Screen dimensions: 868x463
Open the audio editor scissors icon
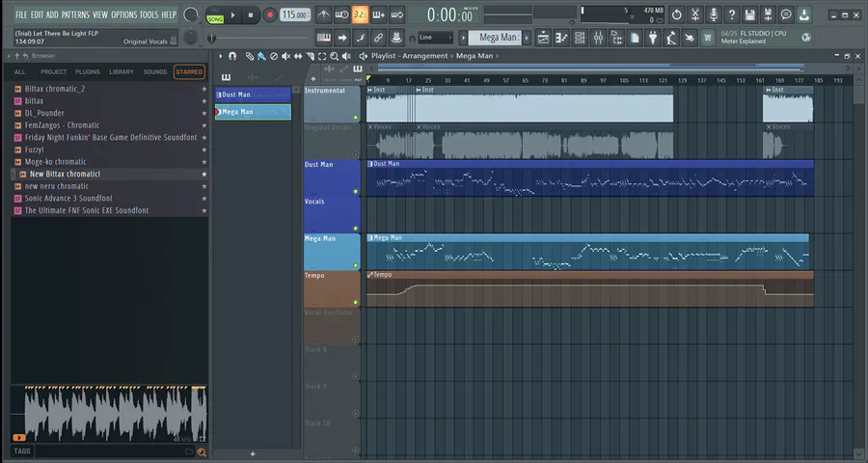tap(695, 15)
